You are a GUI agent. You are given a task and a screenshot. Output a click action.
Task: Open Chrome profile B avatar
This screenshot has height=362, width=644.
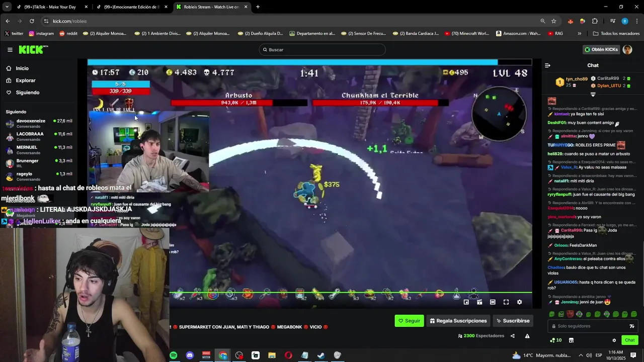point(624,21)
